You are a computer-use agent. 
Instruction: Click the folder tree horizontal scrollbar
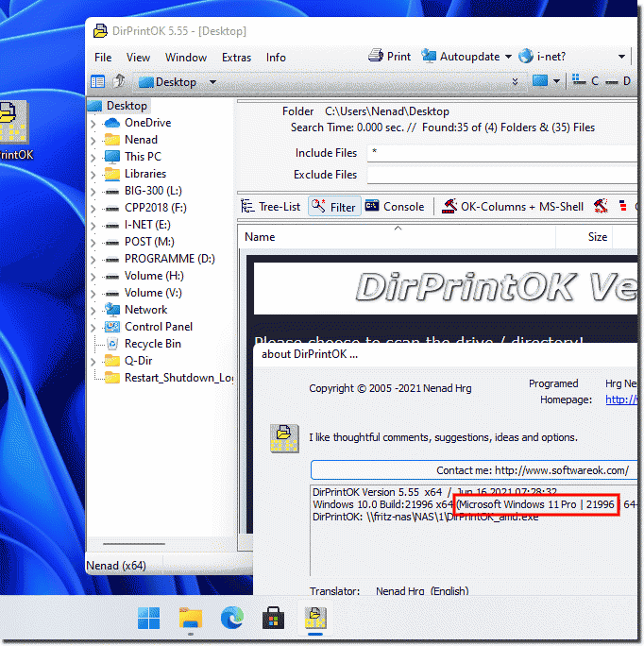point(134,544)
